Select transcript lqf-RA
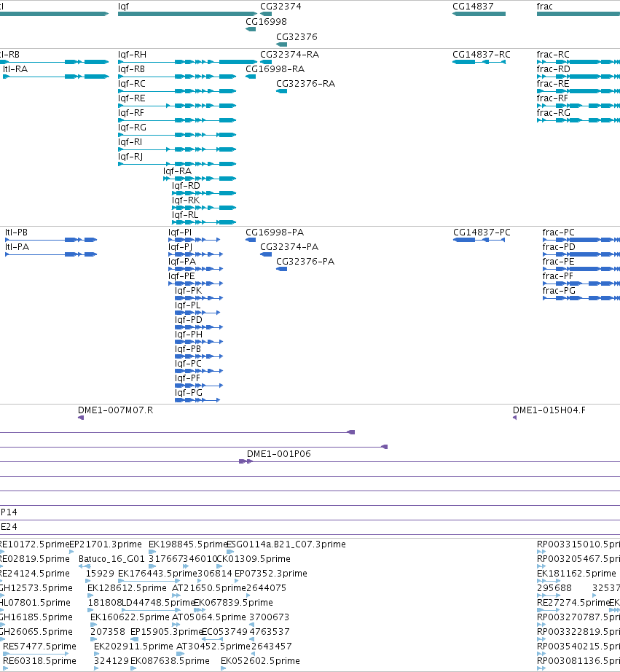This screenshot has width=620, height=672. 177,171
